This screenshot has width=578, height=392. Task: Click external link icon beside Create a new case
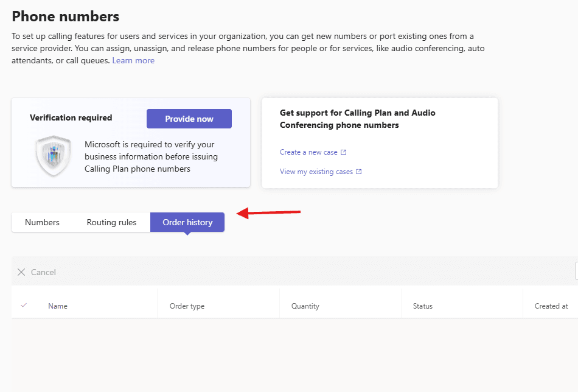(x=344, y=152)
